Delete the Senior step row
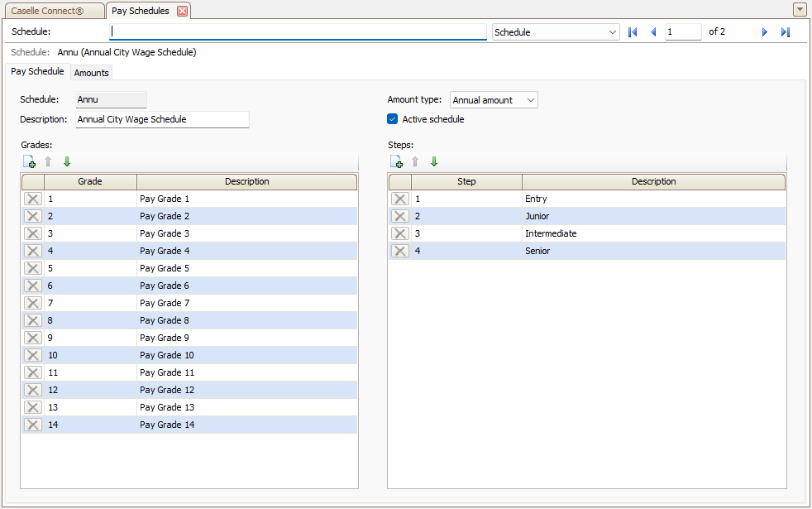 pos(399,251)
